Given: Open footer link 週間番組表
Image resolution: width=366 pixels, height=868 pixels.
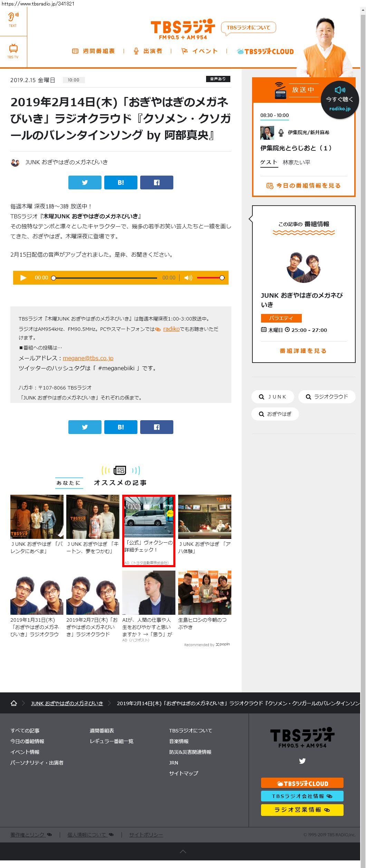Looking at the screenshot, I should tap(102, 730).
